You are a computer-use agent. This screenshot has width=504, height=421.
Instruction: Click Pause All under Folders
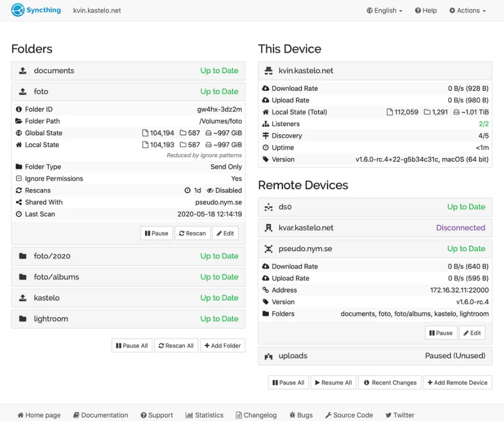pyautogui.click(x=132, y=346)
